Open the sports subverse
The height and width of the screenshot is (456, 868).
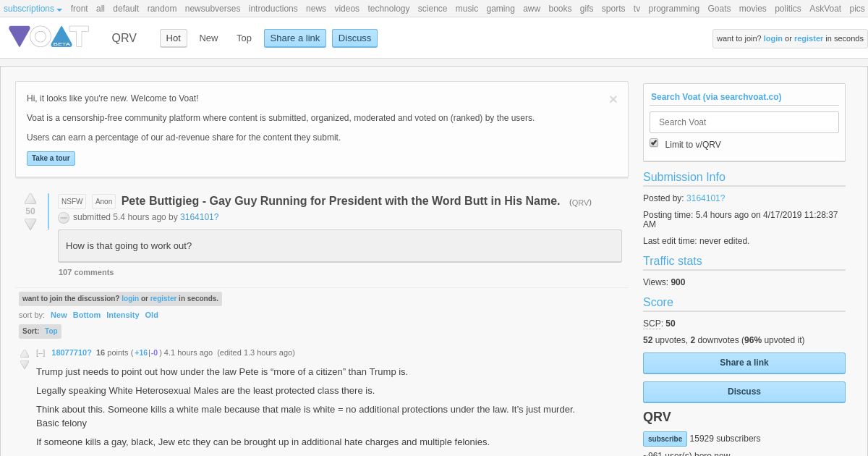pos(613,9)
